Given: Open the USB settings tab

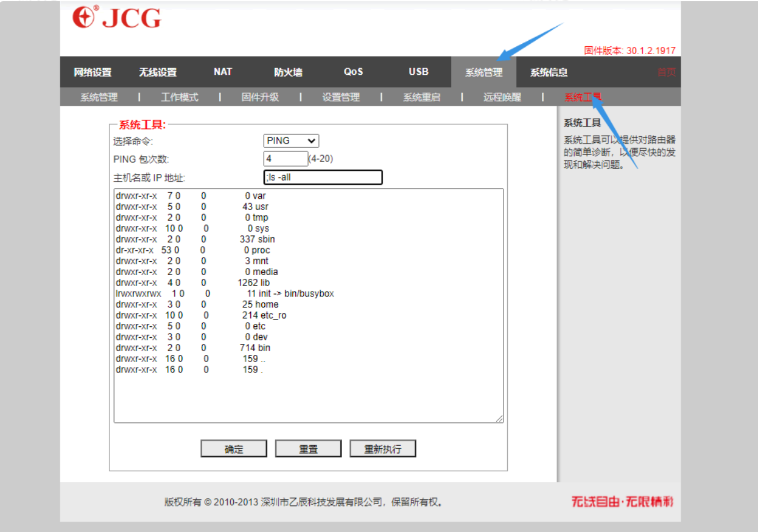Looking at the screenshot, I should 418,72.
